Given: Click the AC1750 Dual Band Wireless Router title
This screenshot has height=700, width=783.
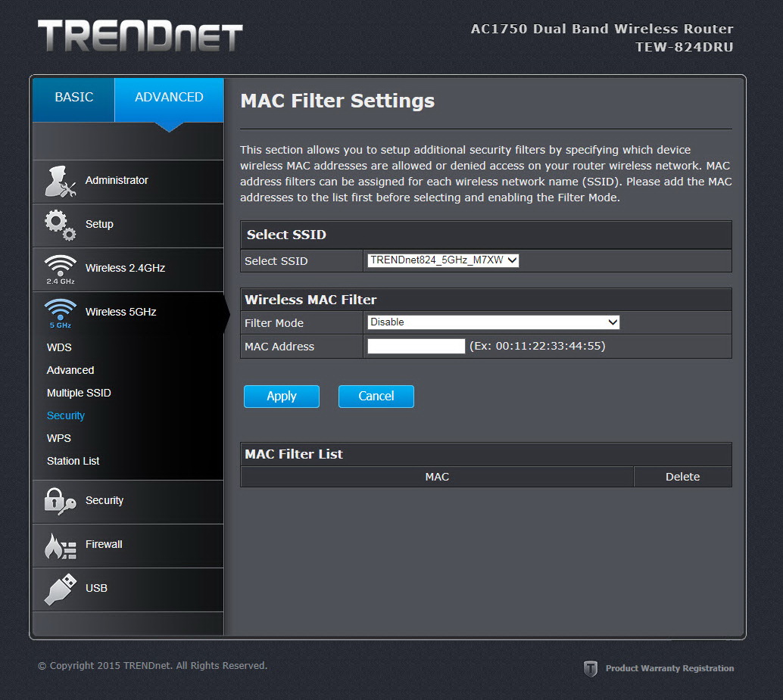Looking at the screenshot, I should pyautogui.click(x=602, y=29).
